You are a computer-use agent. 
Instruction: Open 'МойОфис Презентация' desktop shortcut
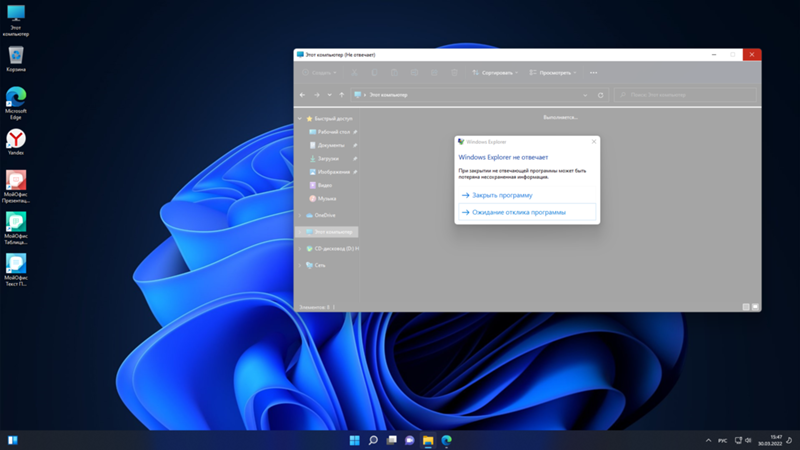click(16, 187)
